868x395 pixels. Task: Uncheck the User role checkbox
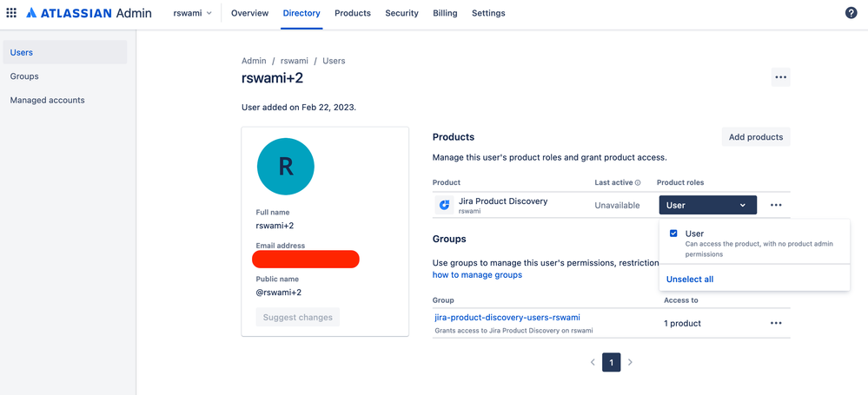tap(673, 234)
